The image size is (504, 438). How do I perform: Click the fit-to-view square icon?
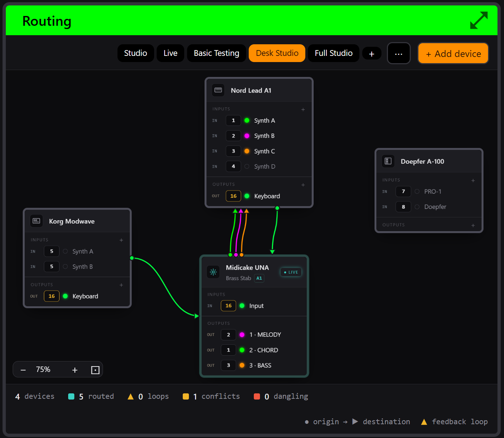(x=95, y=370)
